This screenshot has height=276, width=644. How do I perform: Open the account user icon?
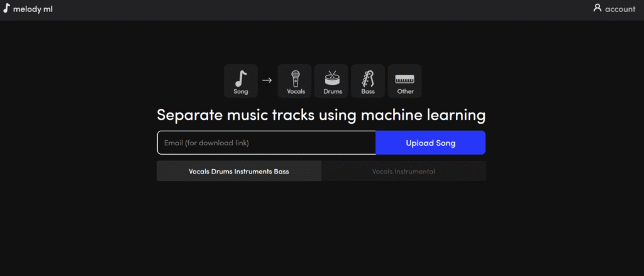597,8
